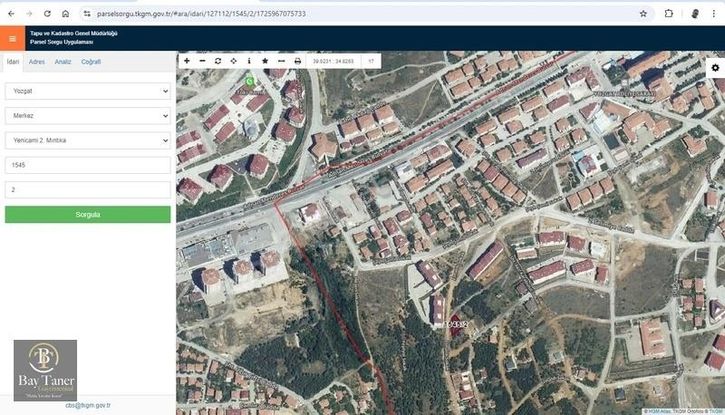Click the green Sorgula button
Image resolution: width=725 pixels, height=415 pixels.
(87, 214)
